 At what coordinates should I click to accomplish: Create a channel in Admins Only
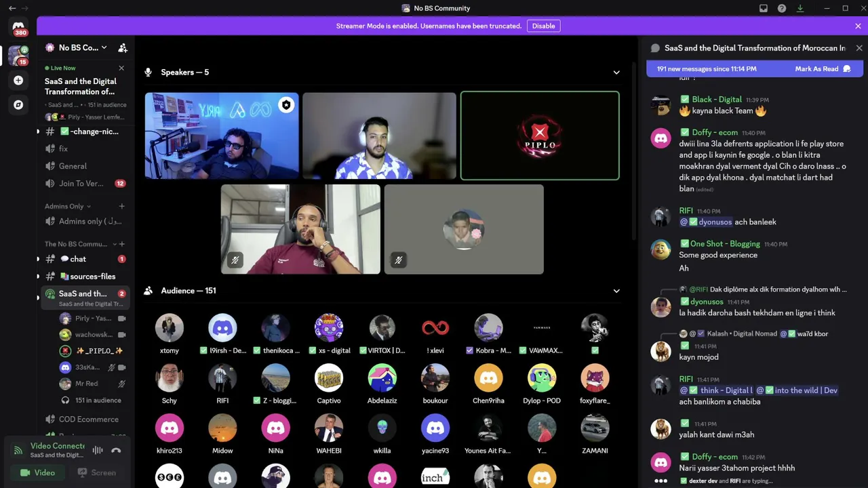point(122,206)
